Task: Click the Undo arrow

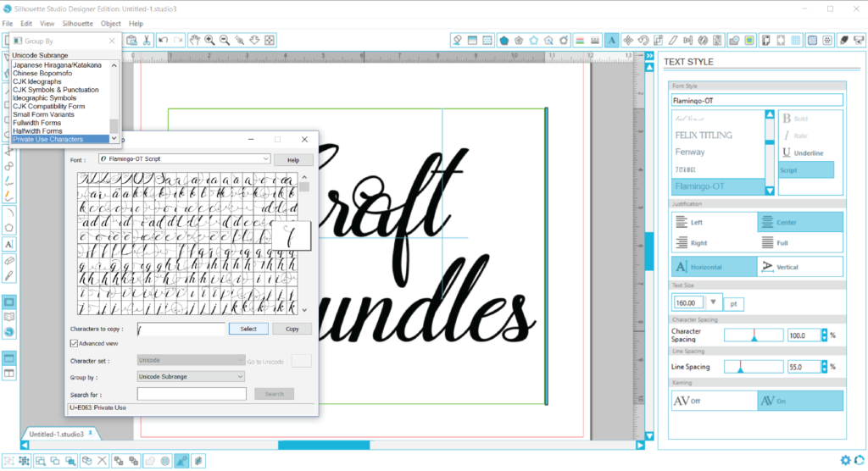Action: pos(163,41)
